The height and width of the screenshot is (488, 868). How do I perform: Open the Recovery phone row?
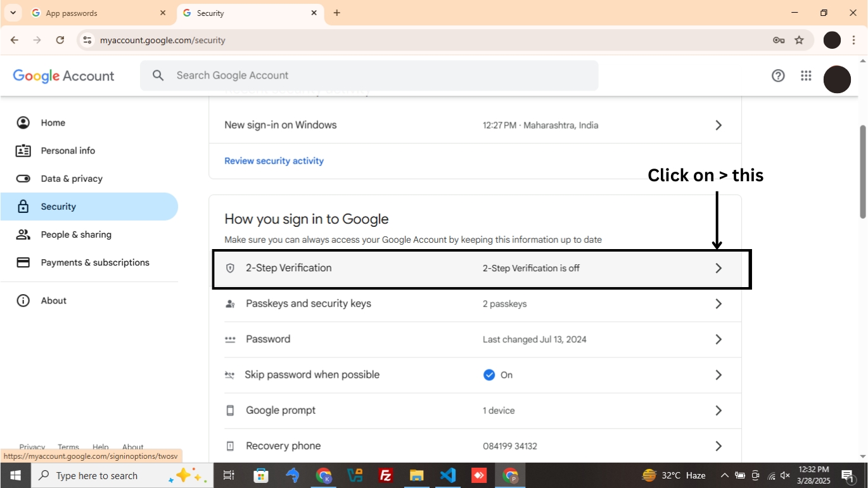(x=475, y=446)
